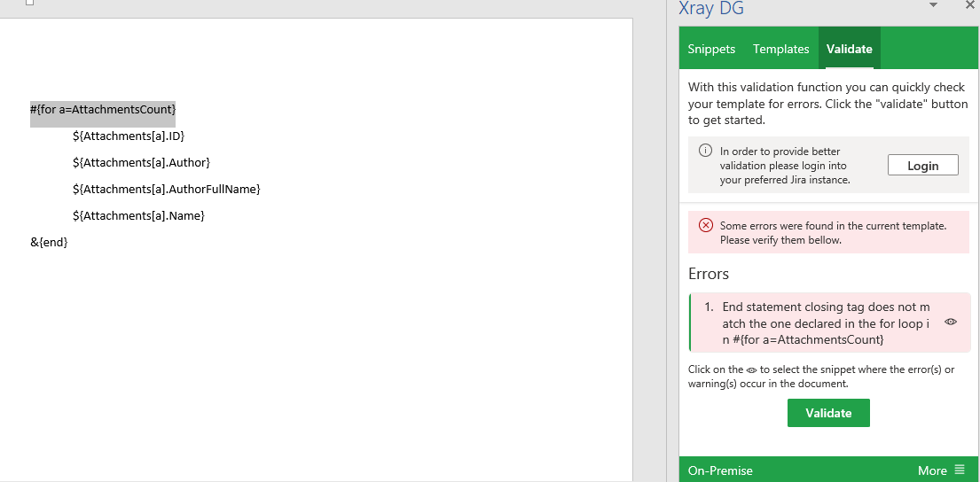Click the ${Attachments[a].ID} line
This screenshot has width=980, height=482.
(129, 136)
